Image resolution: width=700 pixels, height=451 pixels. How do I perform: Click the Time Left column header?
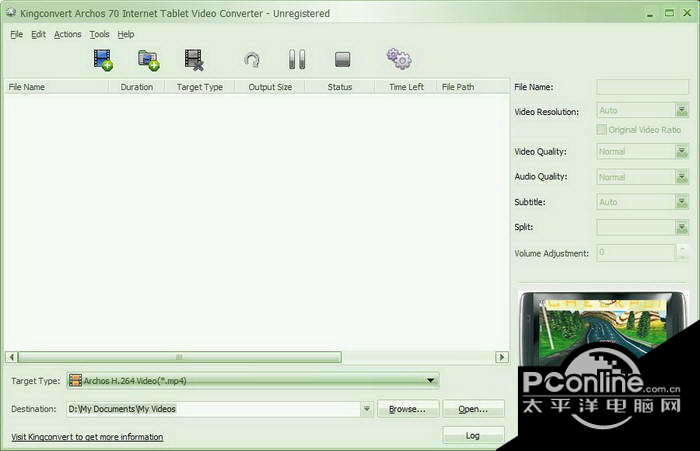pyautogui.click(x=406, y=87)
